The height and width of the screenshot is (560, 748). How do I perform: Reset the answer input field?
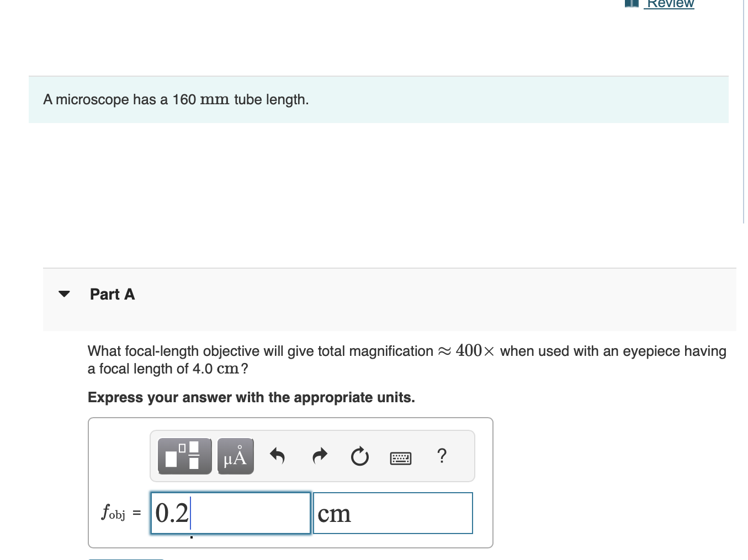(359, 456)
